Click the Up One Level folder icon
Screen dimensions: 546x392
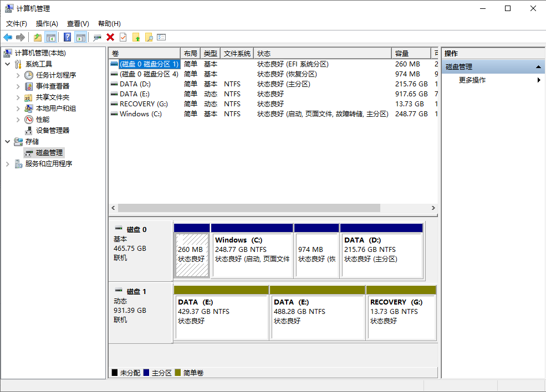tap(37, 37)
